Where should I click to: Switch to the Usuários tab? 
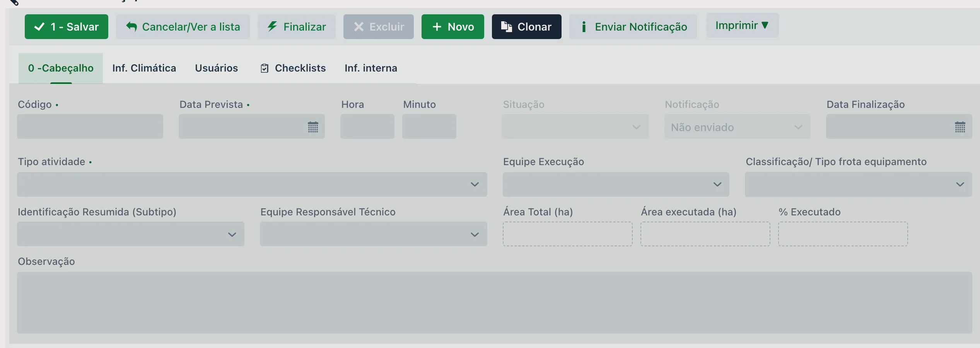[x=217, y=68]
